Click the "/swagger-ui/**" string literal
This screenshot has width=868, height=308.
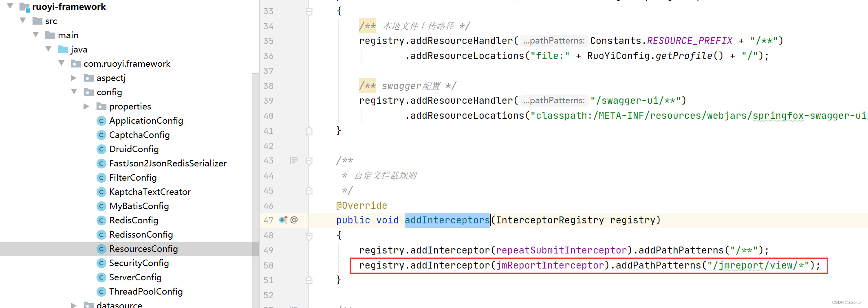click(636, 100)
